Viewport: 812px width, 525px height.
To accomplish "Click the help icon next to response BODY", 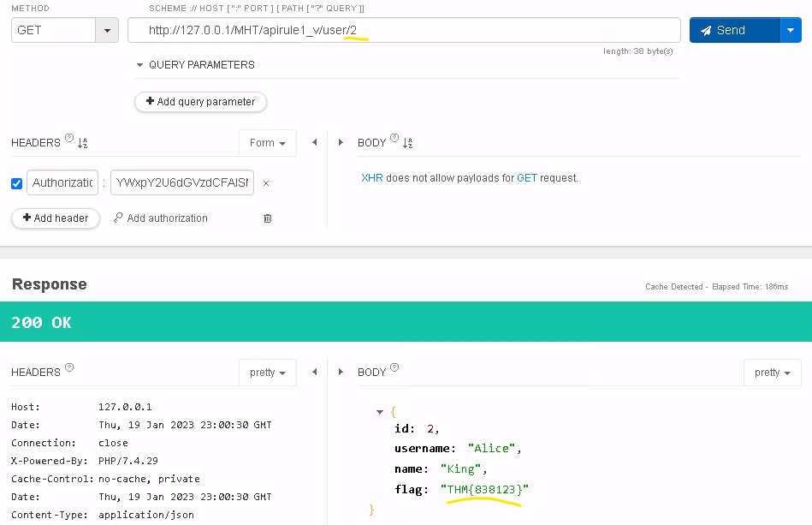I will tap(394, 366).
